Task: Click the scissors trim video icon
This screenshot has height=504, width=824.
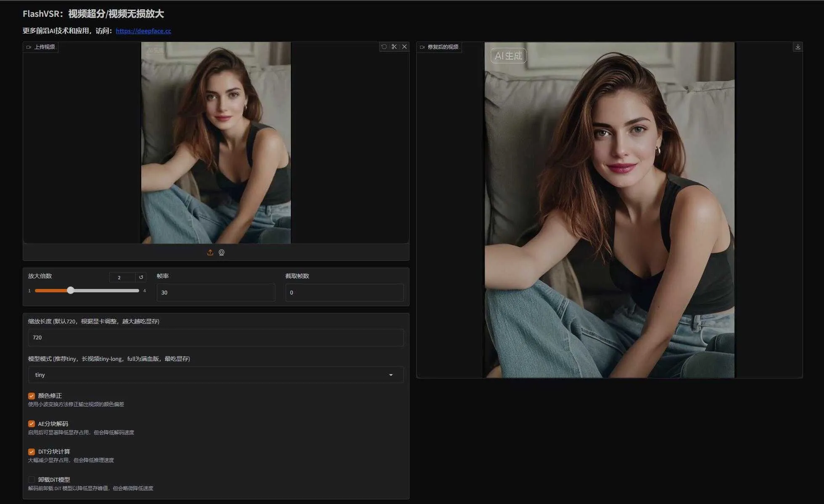Action: [x=394, y=47]
